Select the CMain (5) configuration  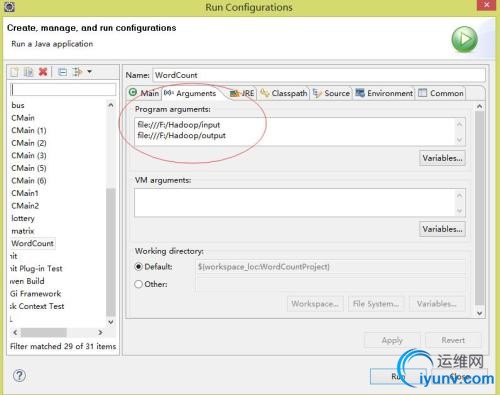[29, 168]
